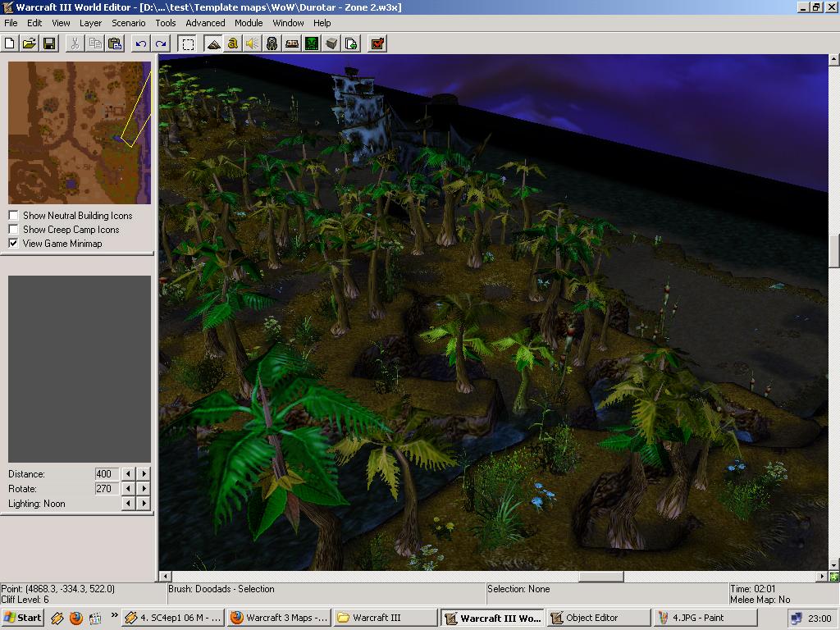
Task: Open the Sound Editor speaker icon
Action: (253, 43)
